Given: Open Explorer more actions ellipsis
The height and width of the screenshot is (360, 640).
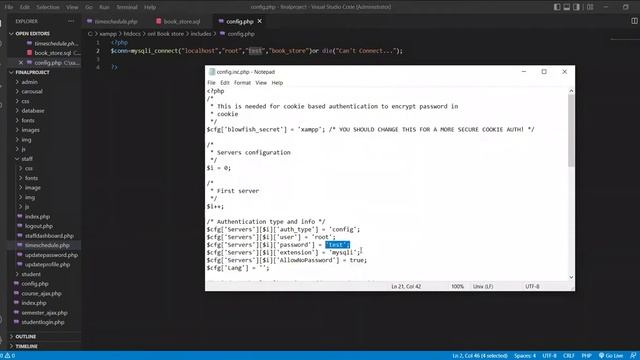Looking at the screenshot, I should (x=71, y=21).
